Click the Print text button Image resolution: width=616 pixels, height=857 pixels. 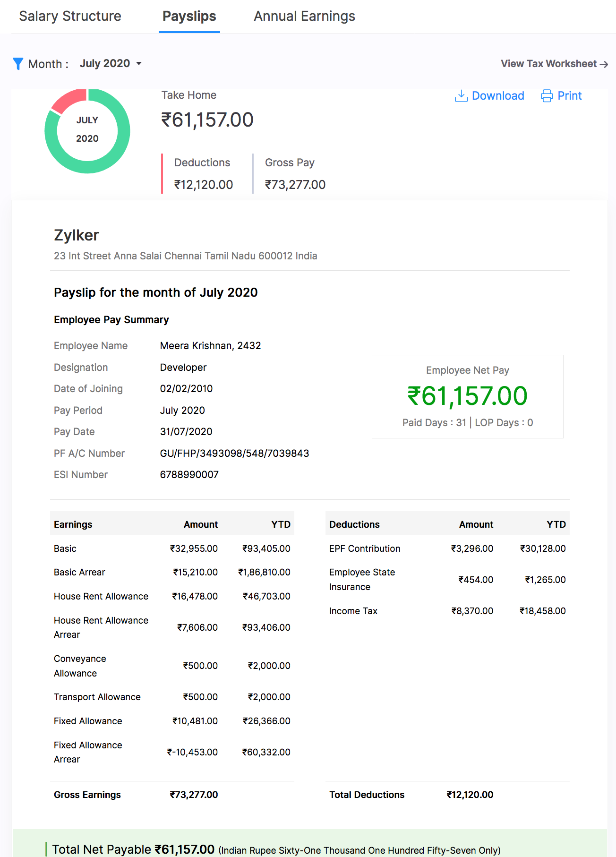[569, 96]
